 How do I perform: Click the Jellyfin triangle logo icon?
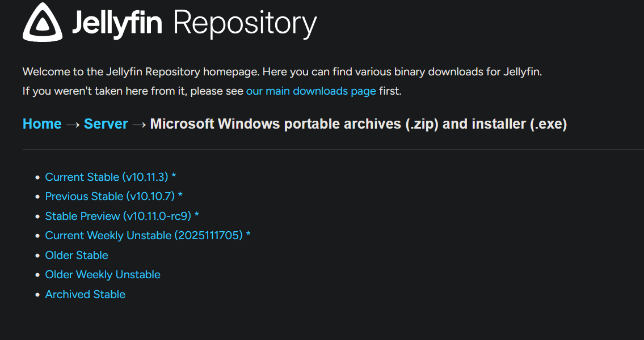[x=43, y=22]
